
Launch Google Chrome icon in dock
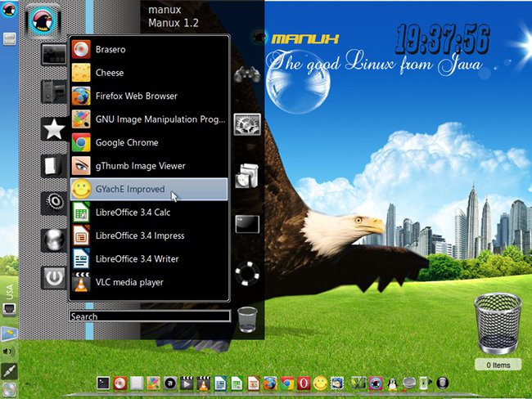[287, 383]
